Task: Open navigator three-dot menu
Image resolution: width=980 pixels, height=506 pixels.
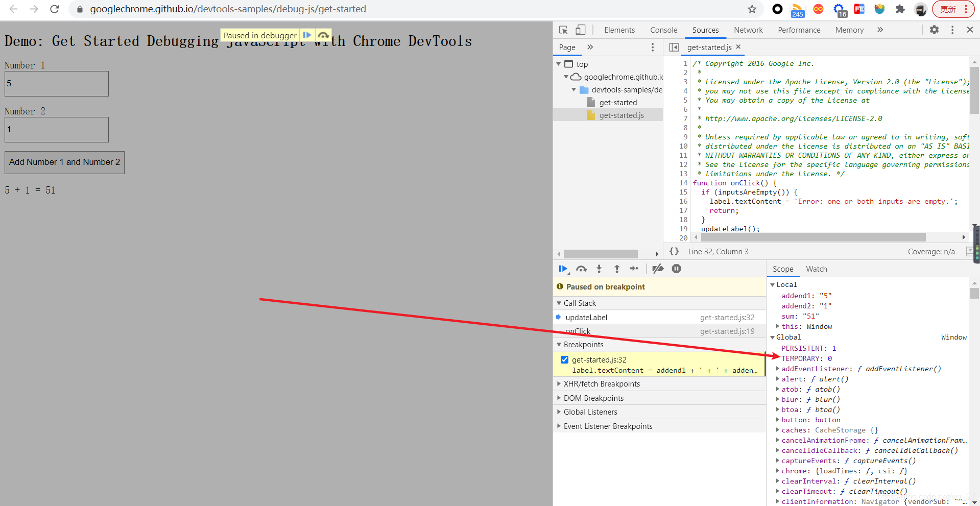Action: pyautogui.click(x=652, y=47)
